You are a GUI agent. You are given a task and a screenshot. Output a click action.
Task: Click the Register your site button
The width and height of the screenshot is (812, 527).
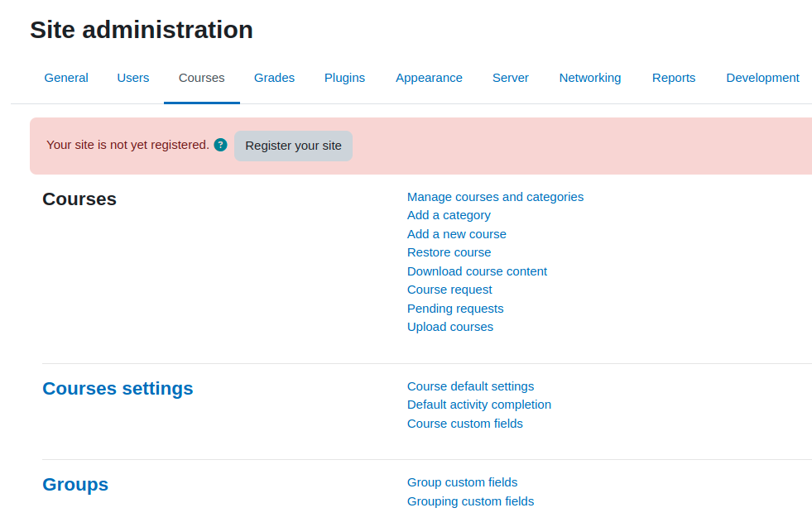pyautogui.click(x=293, y=146)
